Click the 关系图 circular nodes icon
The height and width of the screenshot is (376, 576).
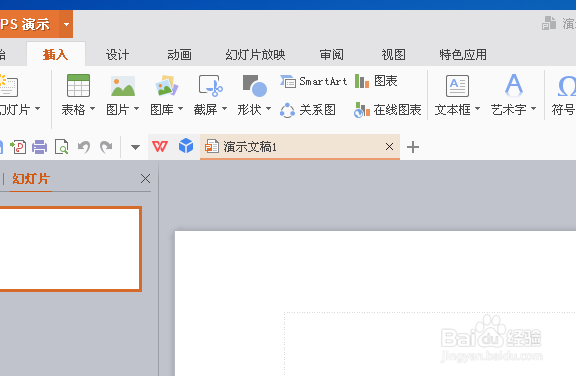287,110
